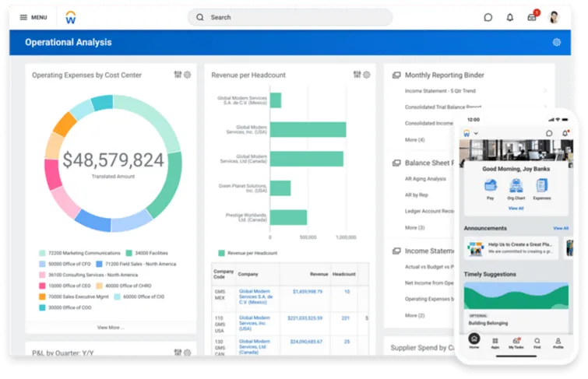This screenshot has height=379, width=588.
Task: Toggle 40000 Office of CHRO legend entry
Action: click(124, 286)
